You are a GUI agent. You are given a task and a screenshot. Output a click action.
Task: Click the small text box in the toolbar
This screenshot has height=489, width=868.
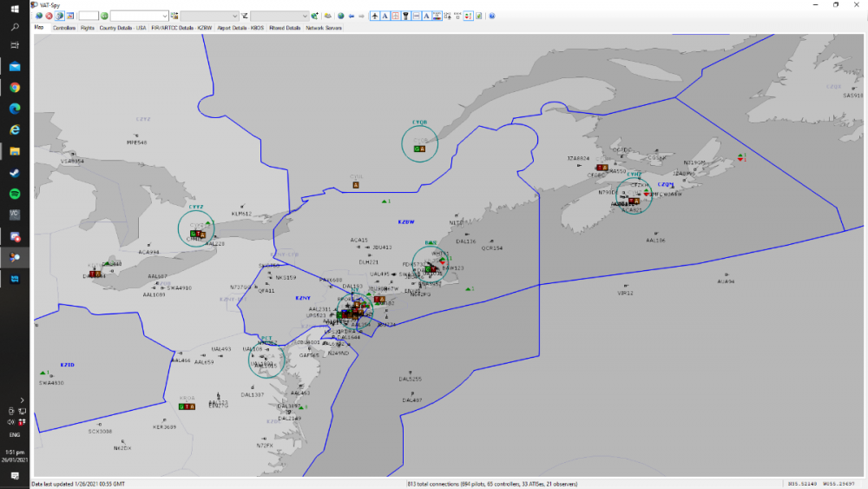point(88,16)
